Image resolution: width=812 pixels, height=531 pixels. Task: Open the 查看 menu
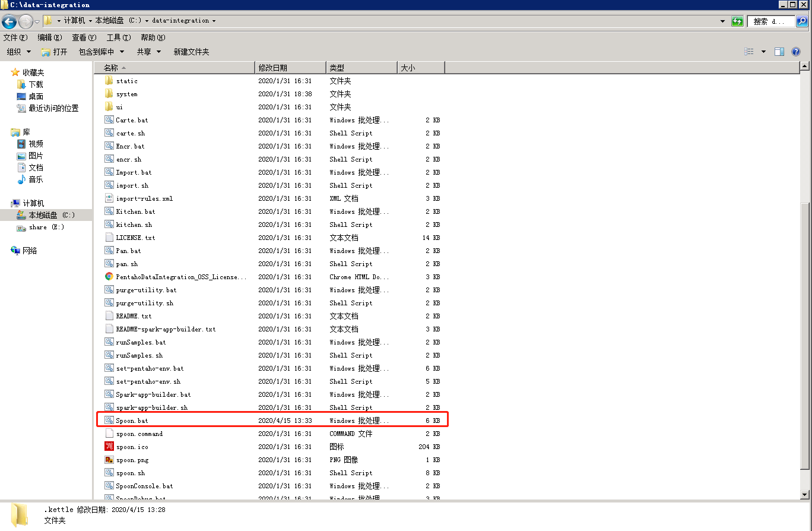[84, 37]
